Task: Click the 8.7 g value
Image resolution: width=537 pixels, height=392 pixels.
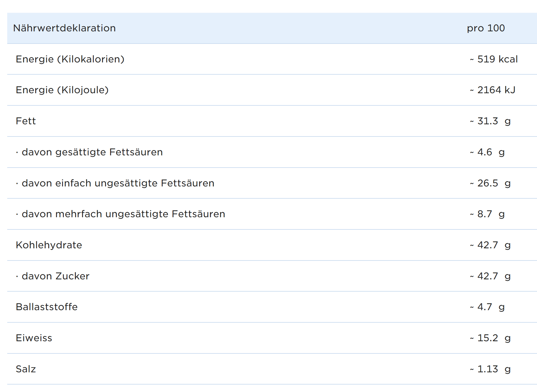Action: tap(487, 214)
